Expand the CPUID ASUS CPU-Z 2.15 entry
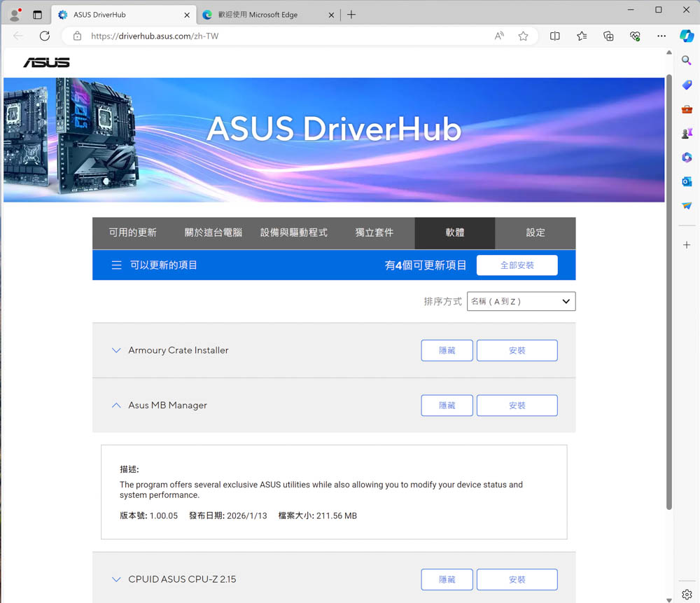The height and width of the screenshot is (603, 700). pyautogui.click(x=116, y=579)
